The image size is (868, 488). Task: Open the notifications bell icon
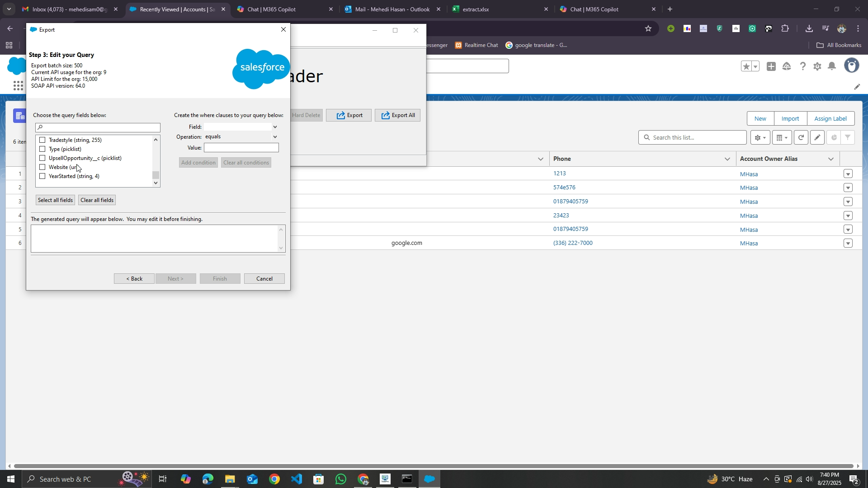pos(832,66)
